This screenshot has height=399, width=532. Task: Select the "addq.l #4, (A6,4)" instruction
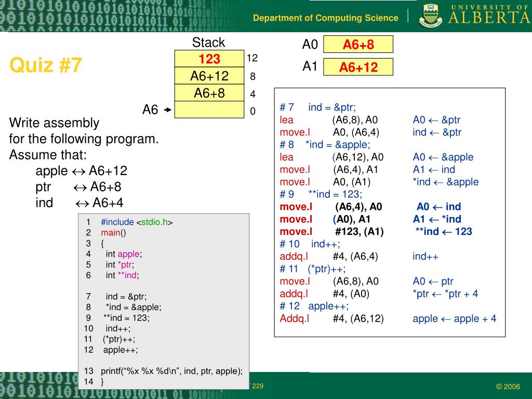click(x=329, y=256)
